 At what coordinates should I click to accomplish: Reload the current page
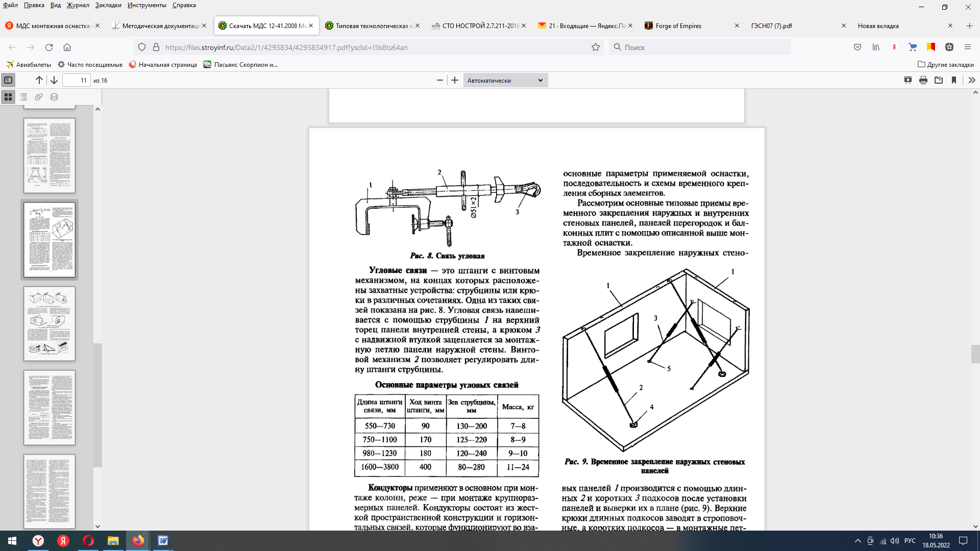tap(49, 47)
